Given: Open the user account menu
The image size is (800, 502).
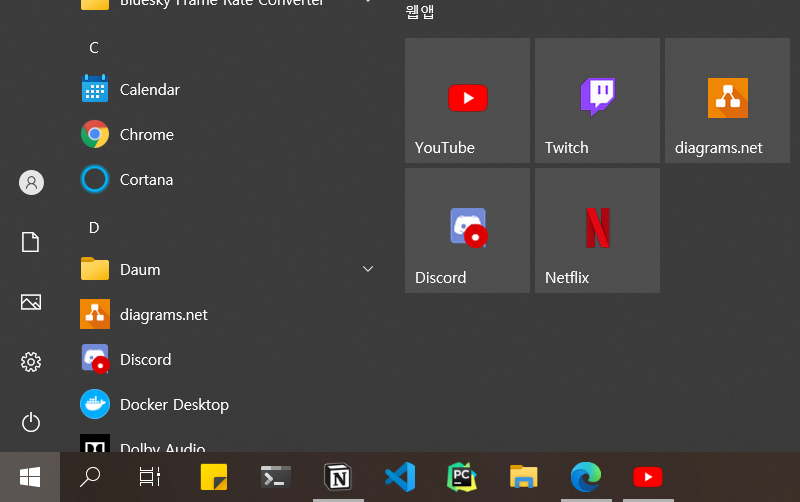Looking at the screenshot, I should 31,182.
